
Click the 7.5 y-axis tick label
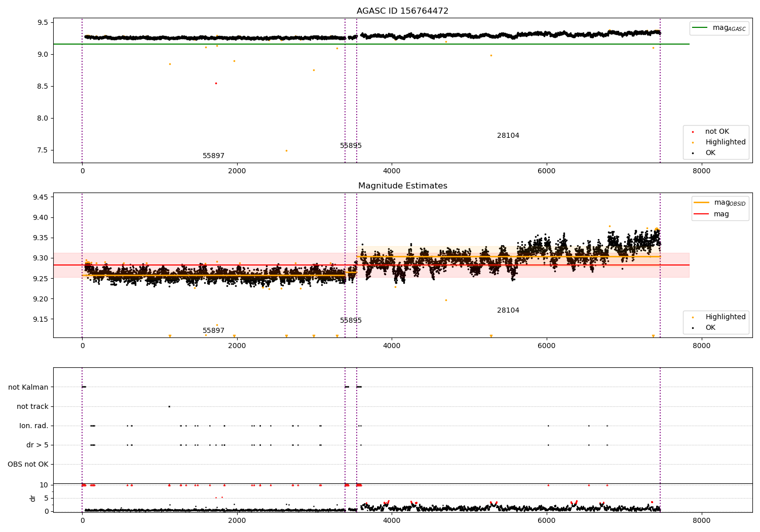[x=43, y=150]
